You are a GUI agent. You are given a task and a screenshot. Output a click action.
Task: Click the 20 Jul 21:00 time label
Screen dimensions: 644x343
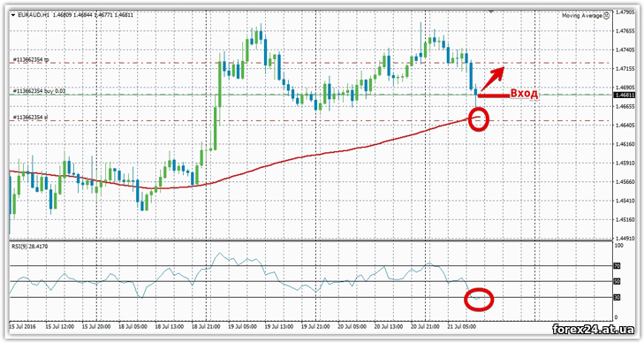pos(426,326)
